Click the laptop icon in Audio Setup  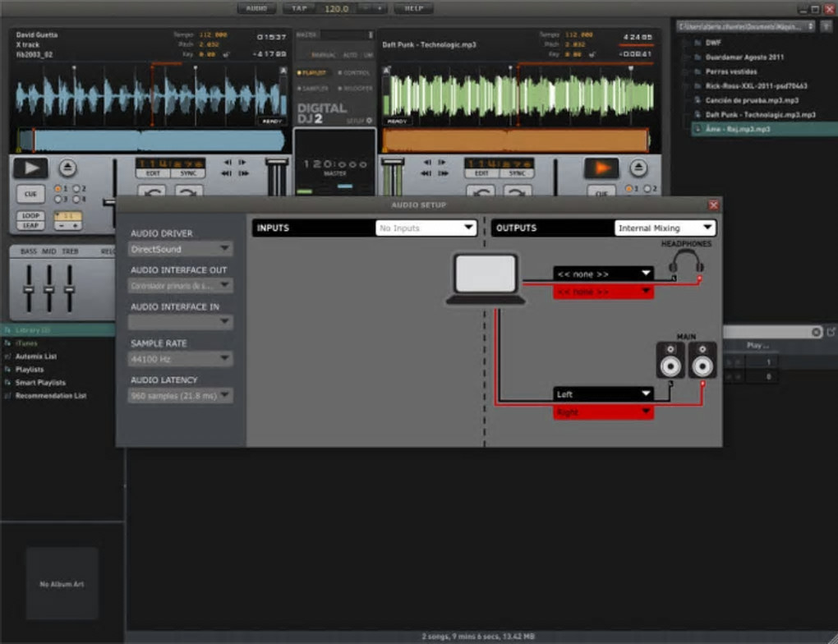(486, 278)
